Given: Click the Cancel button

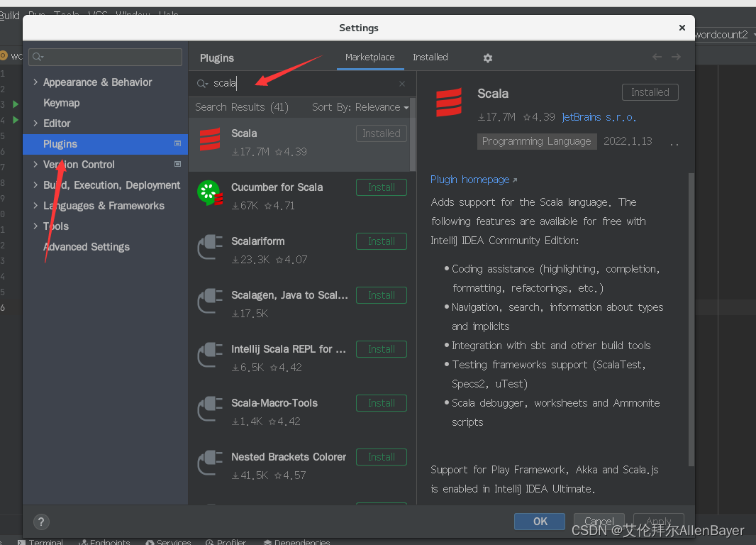Looking at the screenshot, I should click(599, 522).
